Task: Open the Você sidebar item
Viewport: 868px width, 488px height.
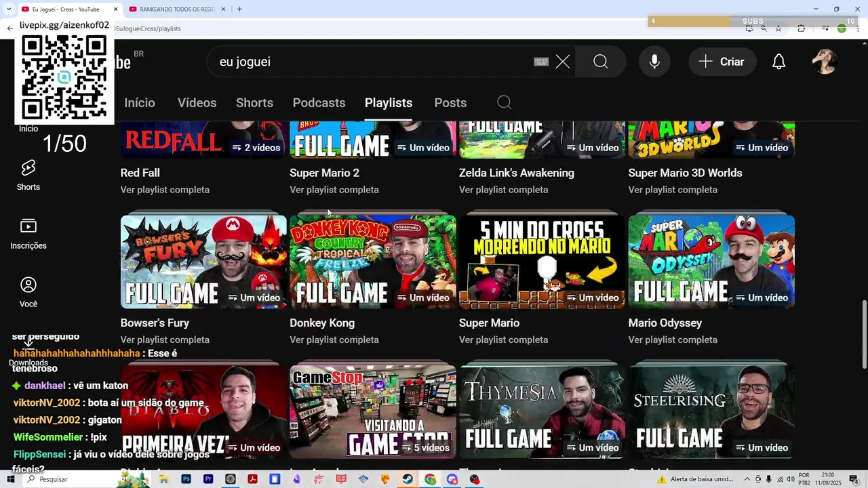Action: click(x=28, y=293)
